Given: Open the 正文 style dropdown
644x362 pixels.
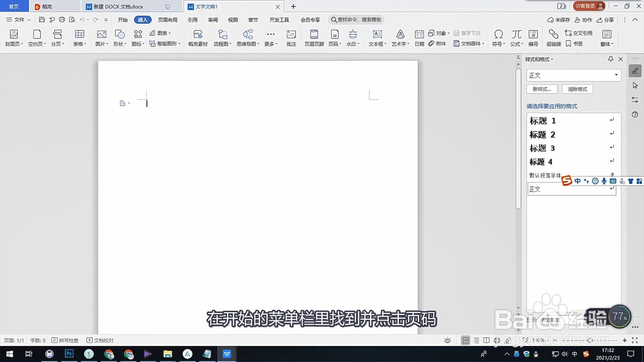Looking at the screenshot, I should tap(616, 75).
